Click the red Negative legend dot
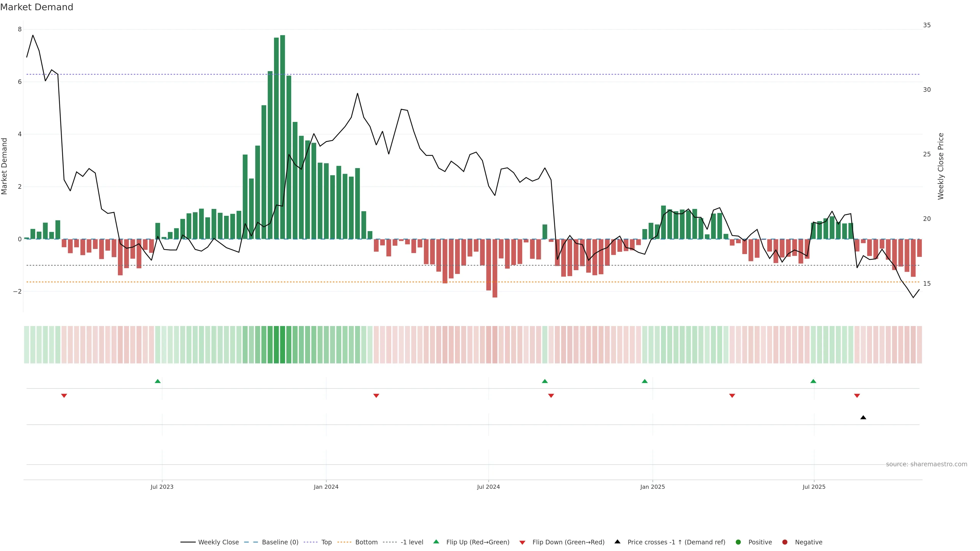The height and width of the screenshot is (551, 980). point(785,542)
